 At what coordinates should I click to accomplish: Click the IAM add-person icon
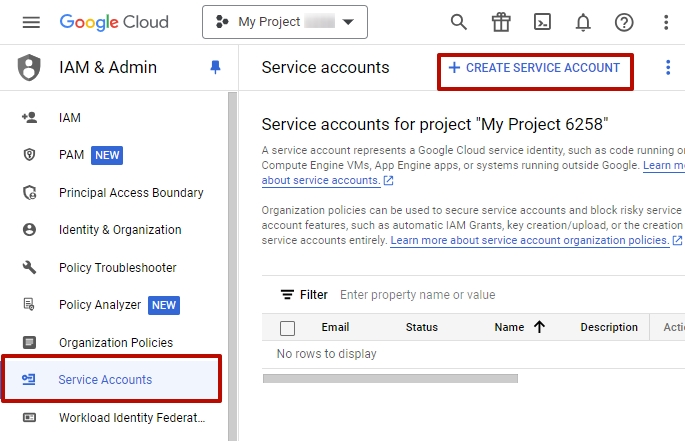tap(29, 118)
